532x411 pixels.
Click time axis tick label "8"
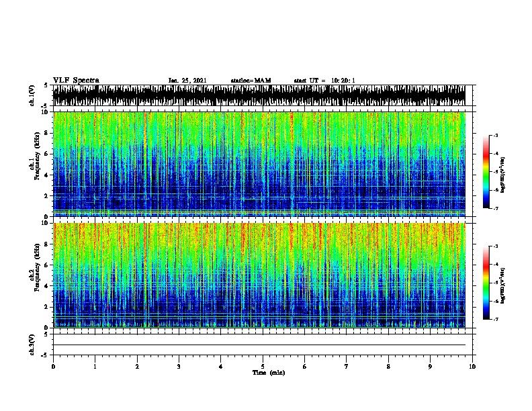point(388,367)
